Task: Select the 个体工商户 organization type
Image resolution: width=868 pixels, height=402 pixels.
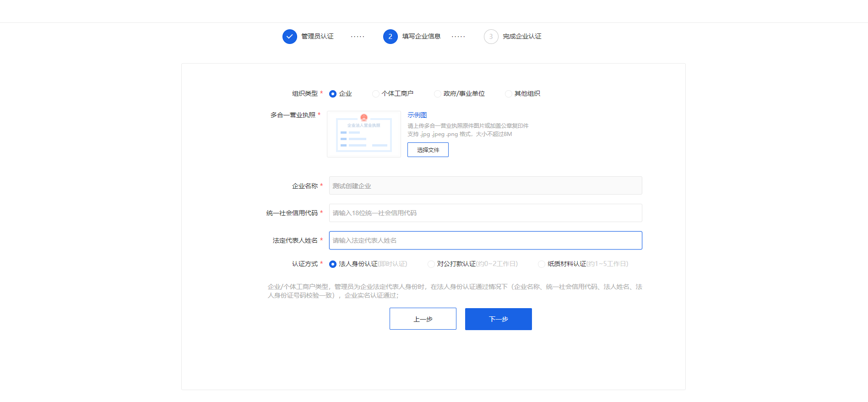Action: [376, 94]
